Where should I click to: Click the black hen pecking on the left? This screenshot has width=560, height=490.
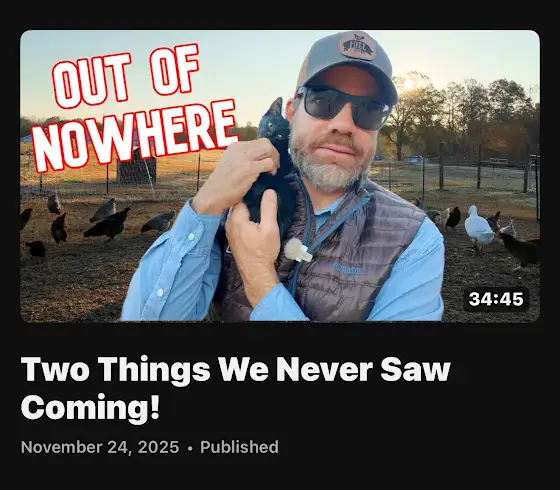[x=108, y=224]
